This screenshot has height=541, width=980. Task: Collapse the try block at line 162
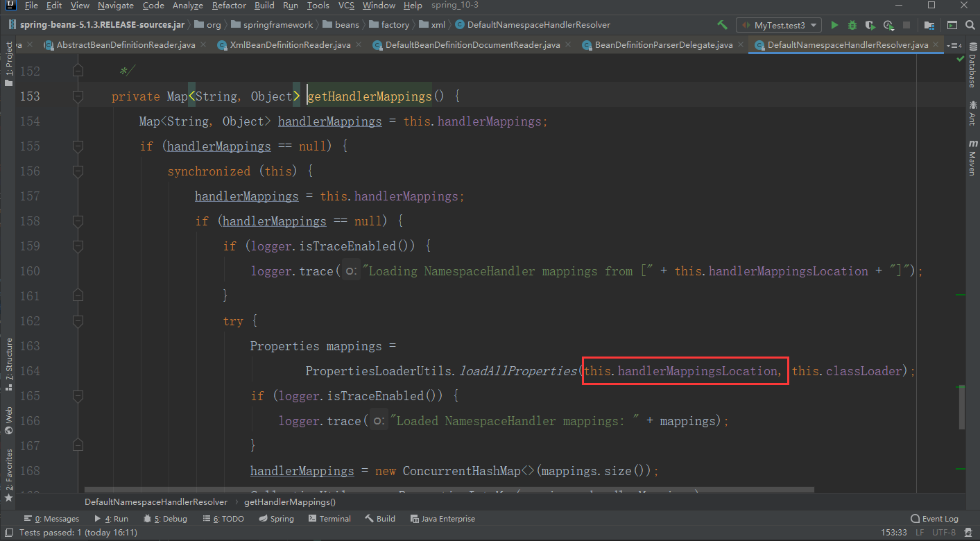pos(78,320)
